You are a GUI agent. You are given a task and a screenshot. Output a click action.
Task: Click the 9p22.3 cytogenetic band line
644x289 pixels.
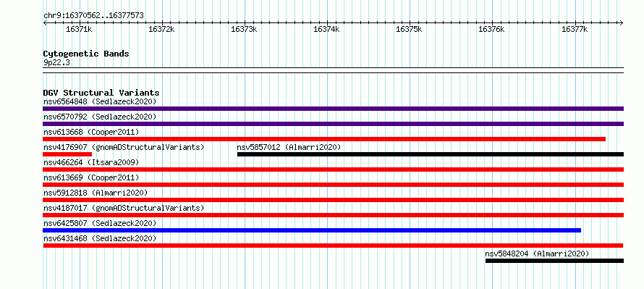(x=333, y=70)
